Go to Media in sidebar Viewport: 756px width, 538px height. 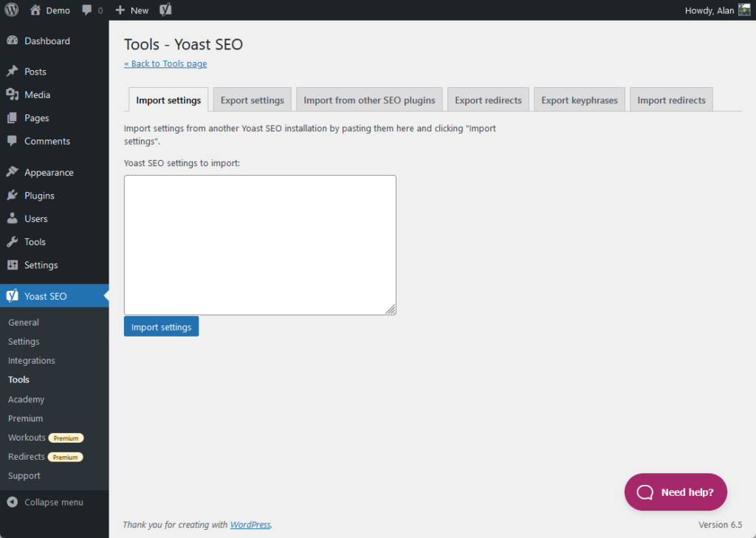click(x=37, y=94)
